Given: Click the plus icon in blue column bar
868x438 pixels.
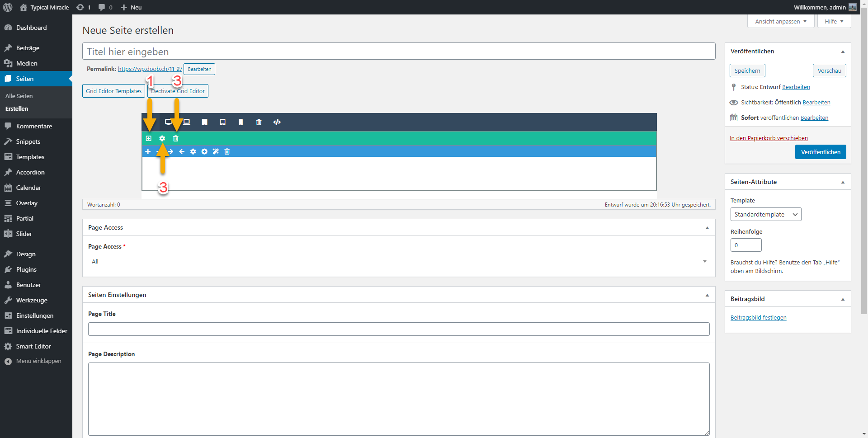Looking at the screenshot, I should 148,151.
